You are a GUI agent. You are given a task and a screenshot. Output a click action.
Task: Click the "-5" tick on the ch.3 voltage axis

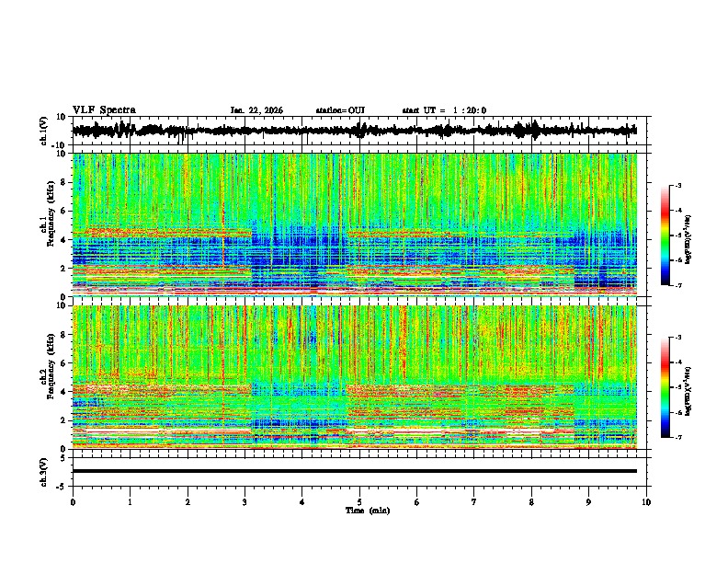(62, 487)
